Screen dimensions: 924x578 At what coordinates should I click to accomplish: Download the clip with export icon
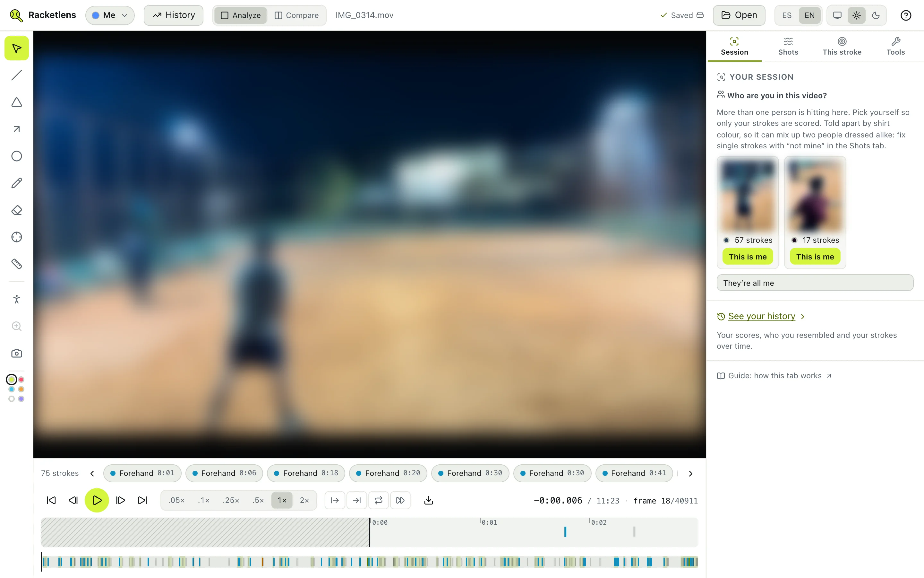tap(428, 500)
